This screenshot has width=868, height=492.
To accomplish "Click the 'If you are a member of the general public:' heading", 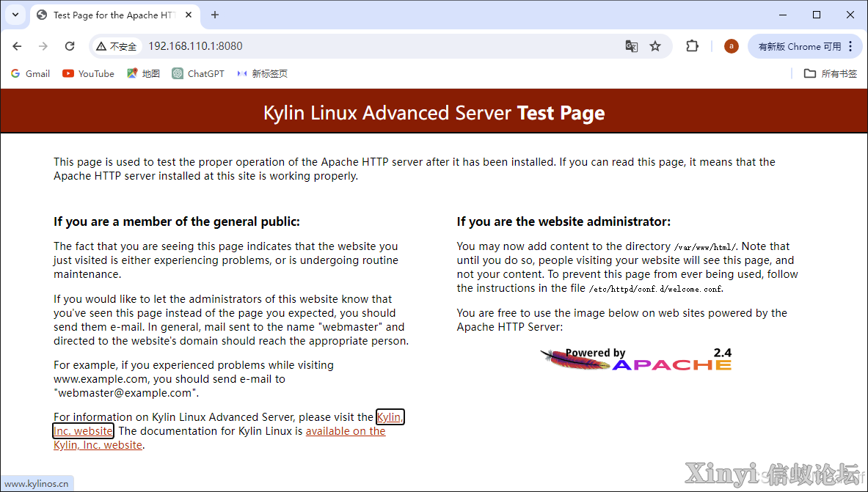I will point(177,221).
